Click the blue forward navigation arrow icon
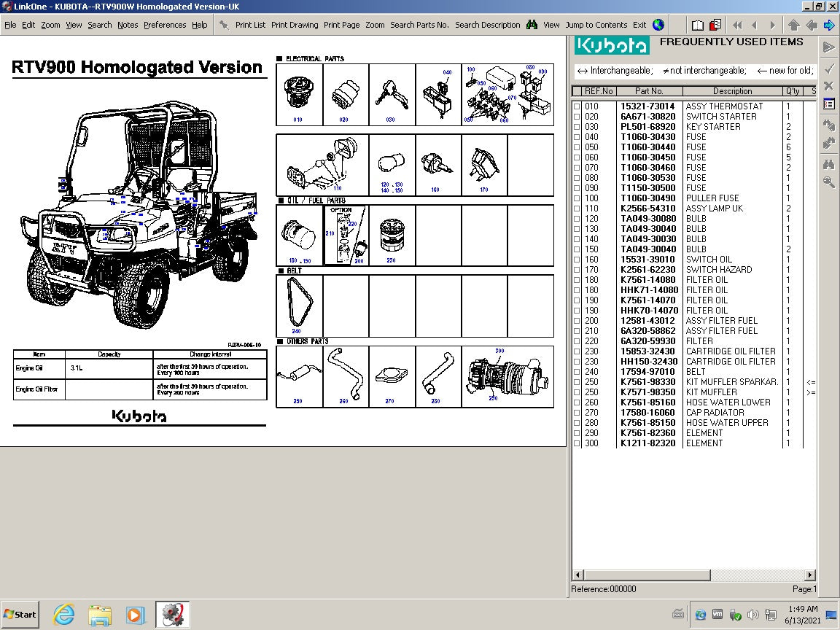Screen dimensions: 840x630 tap(829, 24)
